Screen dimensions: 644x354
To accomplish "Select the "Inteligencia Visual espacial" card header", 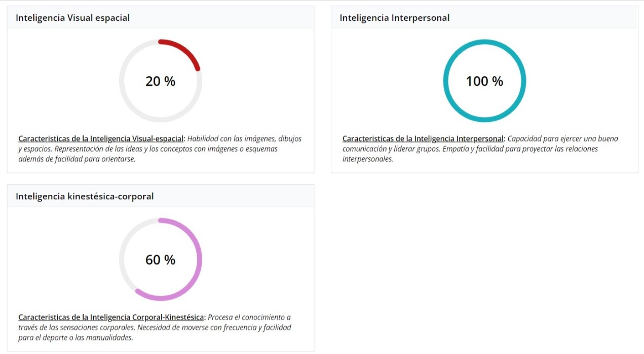I will pos(72,18).
